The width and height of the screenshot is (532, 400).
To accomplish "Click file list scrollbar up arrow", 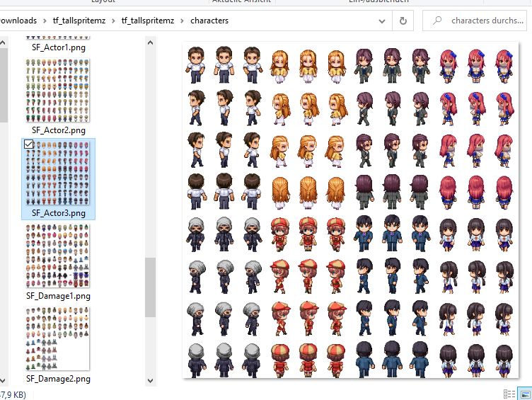I will click(x=150, y=42).
